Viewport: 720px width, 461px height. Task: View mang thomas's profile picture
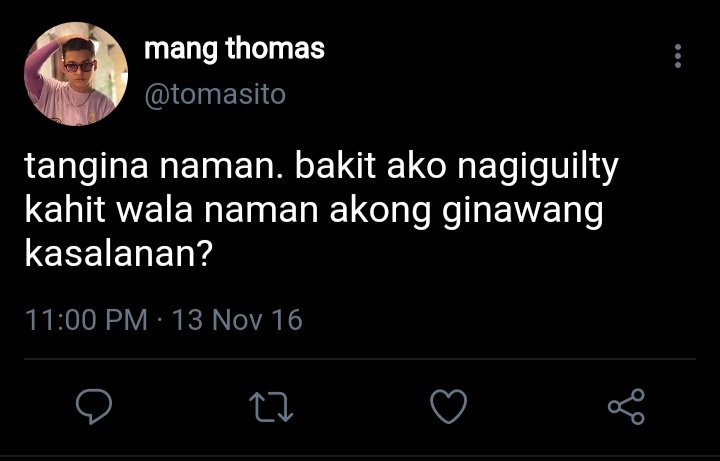tap(76, 74)
